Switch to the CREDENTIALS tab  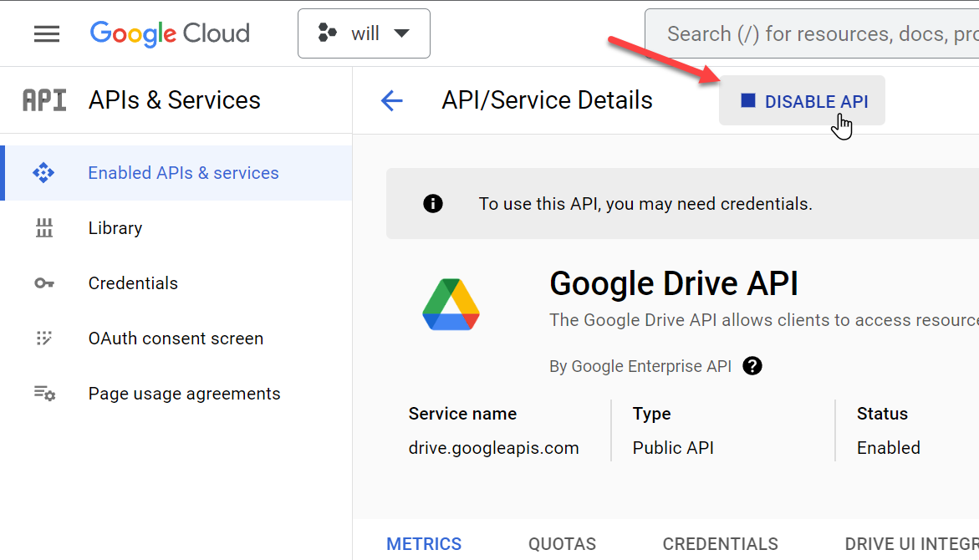[x=721, y=544]
